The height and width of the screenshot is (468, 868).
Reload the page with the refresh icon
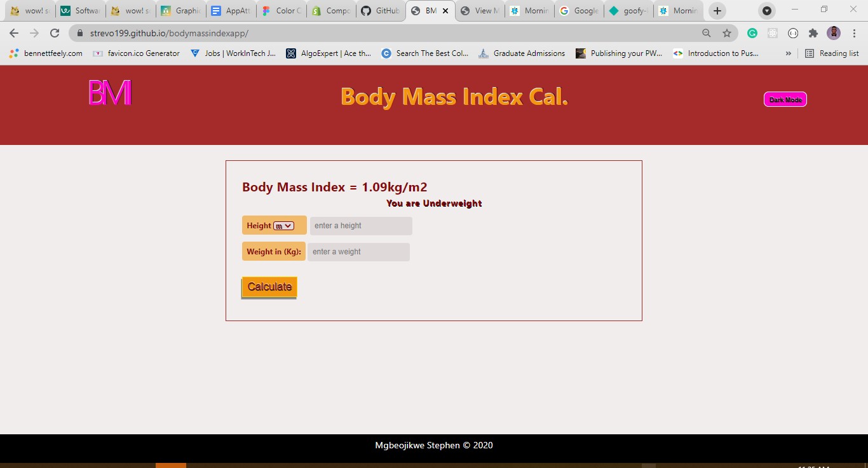coord(55,33)
